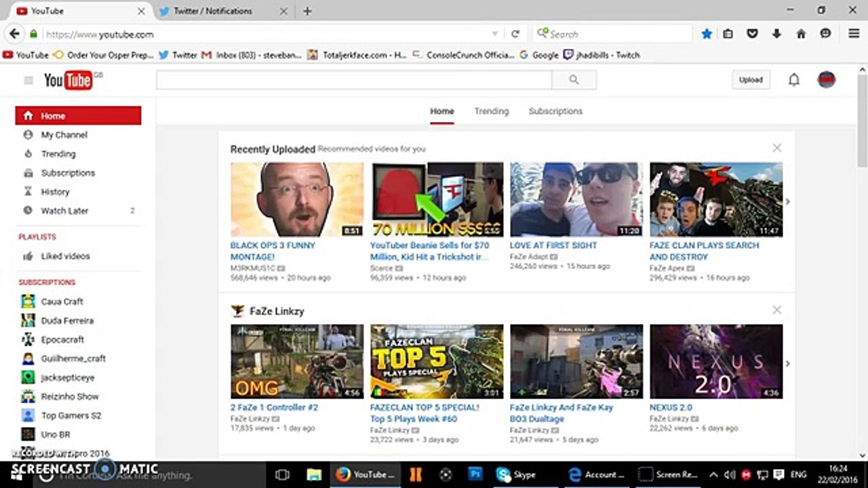The height and width of the screenshot is (488, 868).
Task: Open the 70 MILLION beanie video thumbnail
Action: pyautogui.click(x=437, y=199)
